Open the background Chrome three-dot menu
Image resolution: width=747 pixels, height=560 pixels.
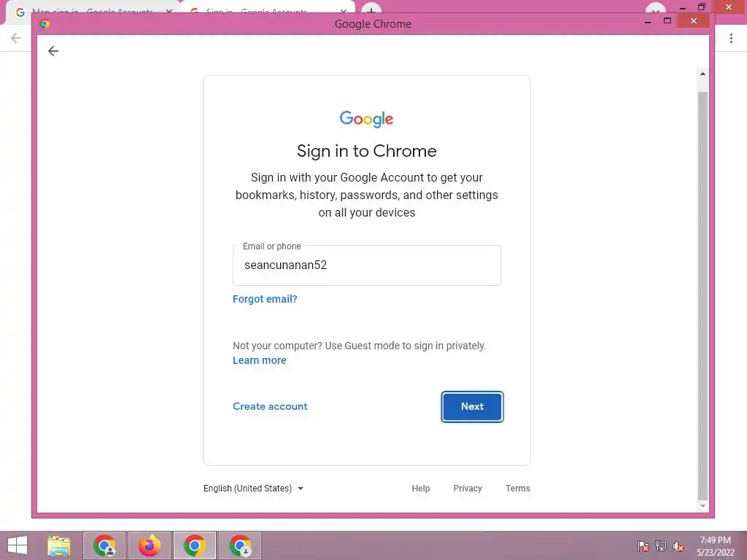coord(731,38)
